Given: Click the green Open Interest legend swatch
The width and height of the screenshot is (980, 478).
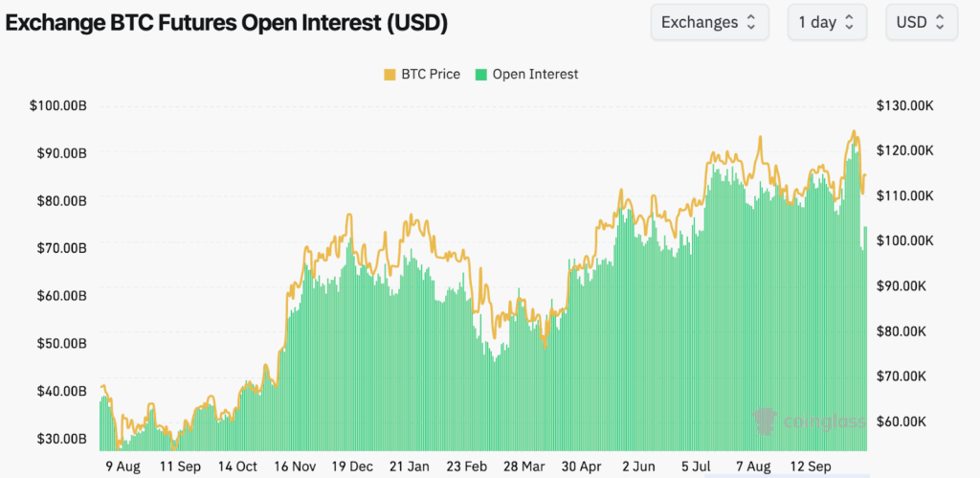Looking at the screenshot, I should tap(481, 74).
